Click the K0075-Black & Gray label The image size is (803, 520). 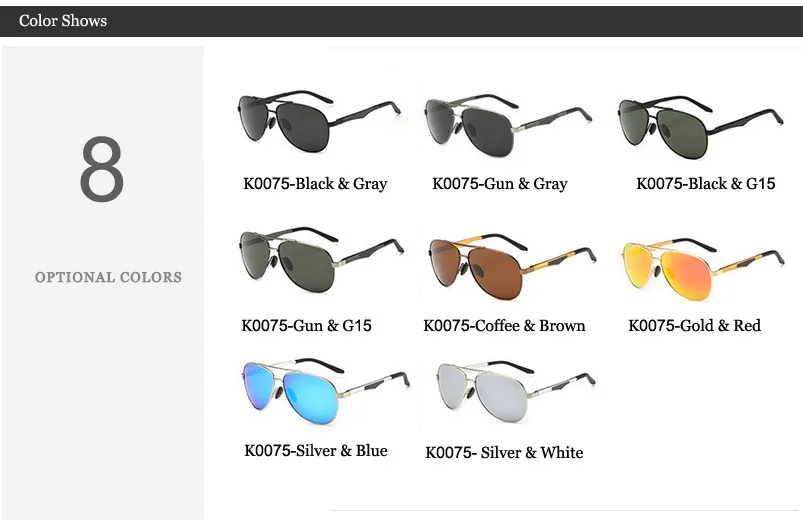[315, 183]
